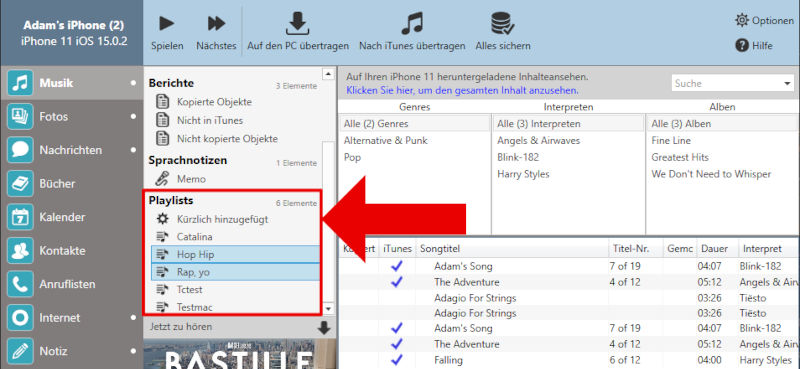Click the Alles sichern database icon

click(502, 23)
